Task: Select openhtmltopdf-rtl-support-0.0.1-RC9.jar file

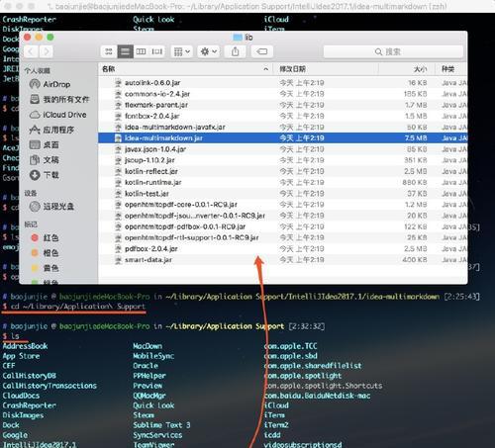Action: coord(282,237)
